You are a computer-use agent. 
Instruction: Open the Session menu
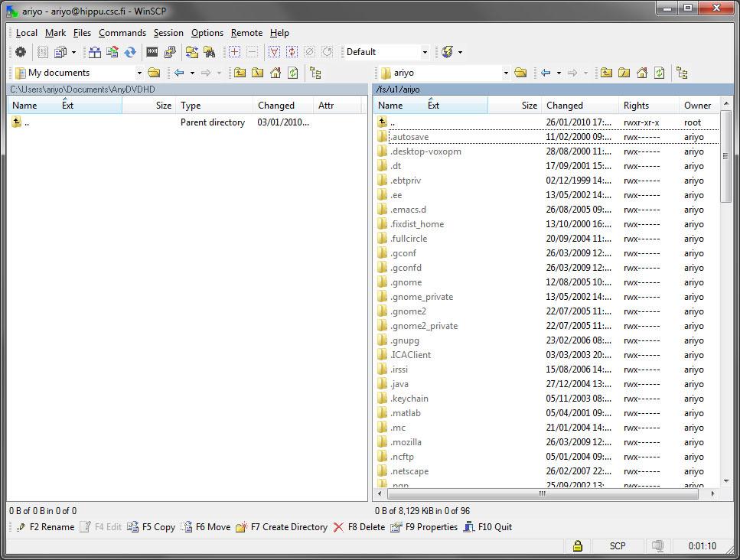[168, 33]
